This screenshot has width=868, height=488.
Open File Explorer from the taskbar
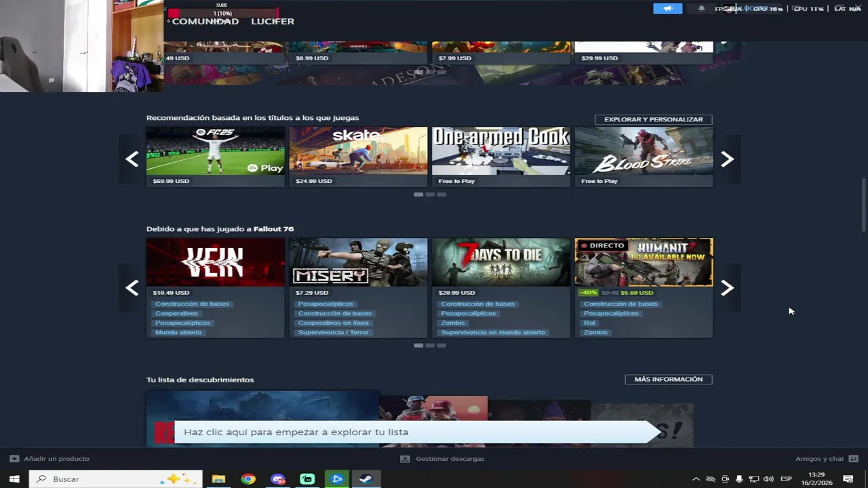pyautogui.click(x=218, y=479)
